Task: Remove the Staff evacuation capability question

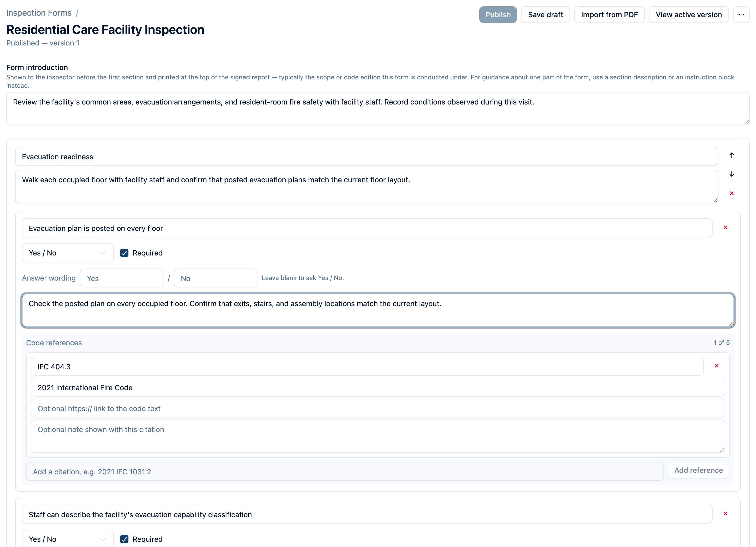Action: 725,514
